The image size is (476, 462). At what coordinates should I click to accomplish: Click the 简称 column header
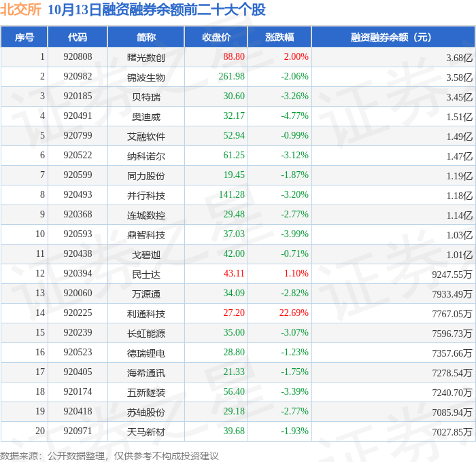[x=146, y=37]
